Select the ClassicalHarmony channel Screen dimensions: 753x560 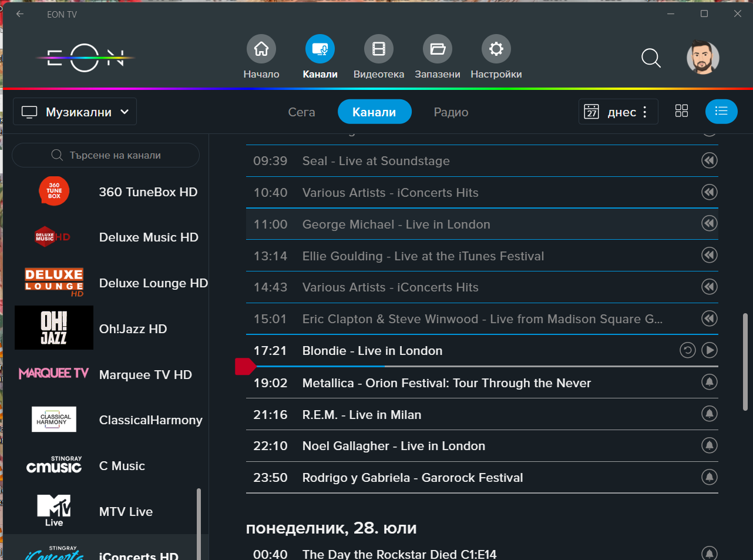106,420
